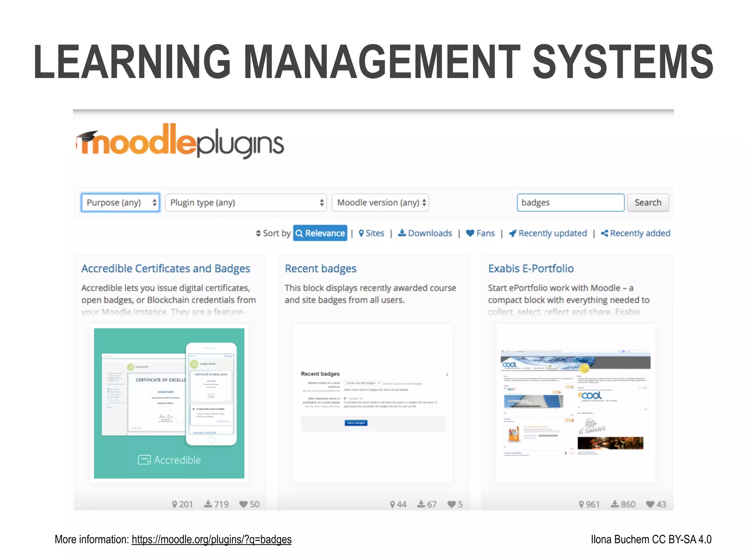
Task: Click the sites pin icon showing 961
Action: (x=581, y=504)
